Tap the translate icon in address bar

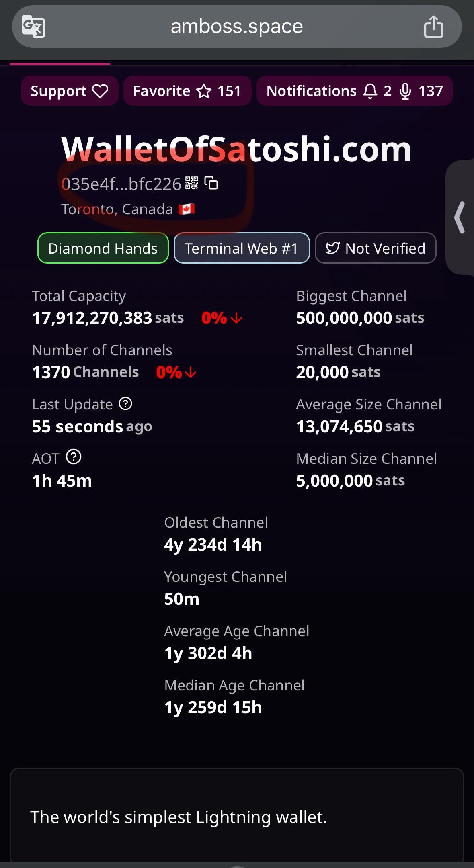33,27
